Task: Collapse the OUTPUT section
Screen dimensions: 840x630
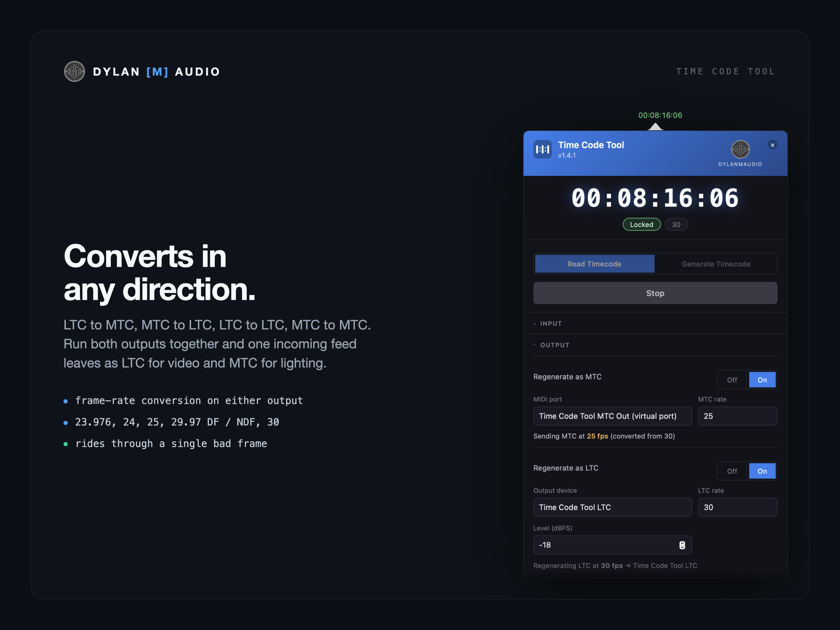Action: pyautogui.click(x=655, y=345)
